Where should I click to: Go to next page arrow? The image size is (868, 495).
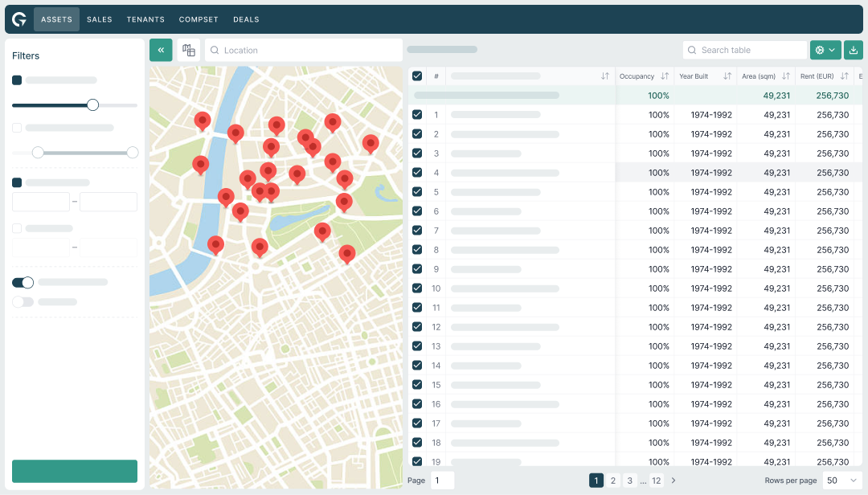[674, 481]
